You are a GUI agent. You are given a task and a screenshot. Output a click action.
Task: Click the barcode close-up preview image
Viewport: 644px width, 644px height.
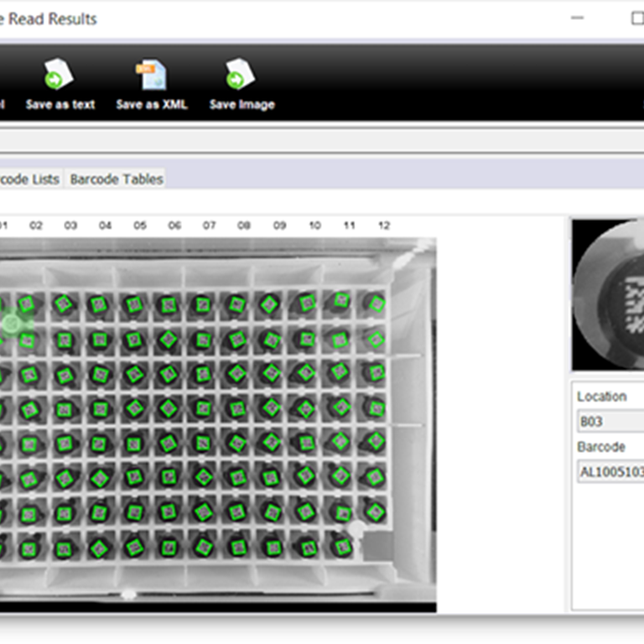[608, 294]
